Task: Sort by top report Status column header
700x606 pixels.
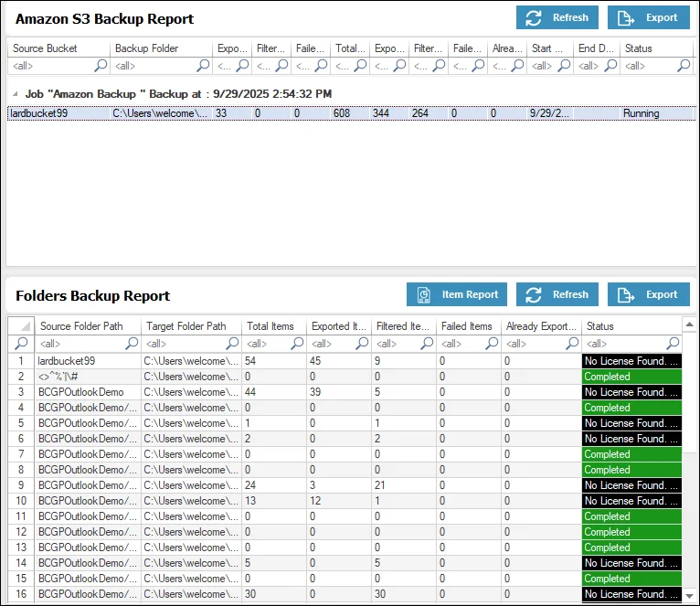Action: tap(656, 48)
